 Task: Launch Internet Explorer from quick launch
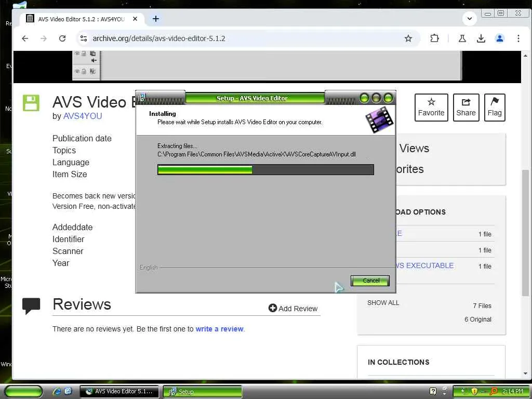(57, 391)
